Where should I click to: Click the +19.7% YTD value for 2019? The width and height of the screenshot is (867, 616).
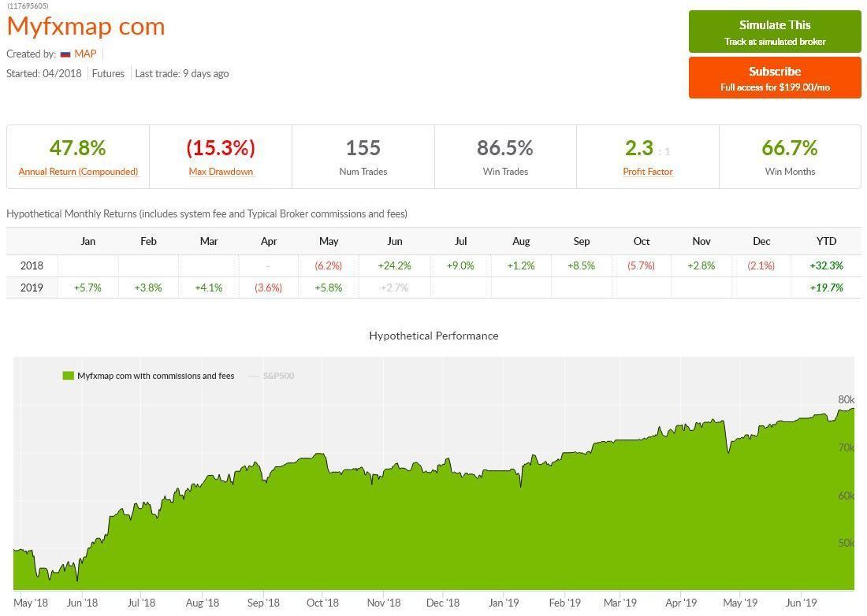[x=826, y=288]
